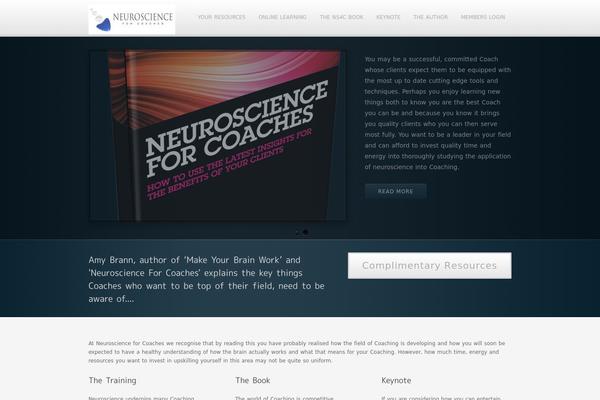Viewport: 600px width, 400px height.
Task: Click the Read More button
Action: click(x=395, y=191)
